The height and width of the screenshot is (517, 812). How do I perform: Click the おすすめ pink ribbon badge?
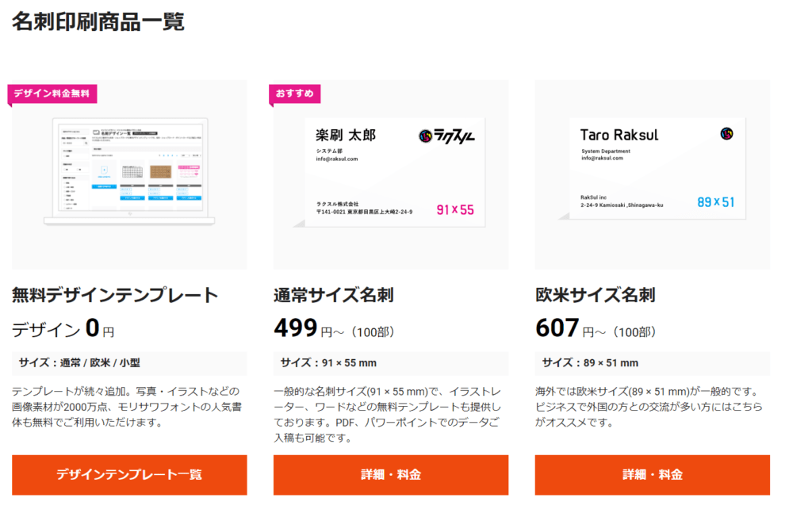click(x=295, y=94)
